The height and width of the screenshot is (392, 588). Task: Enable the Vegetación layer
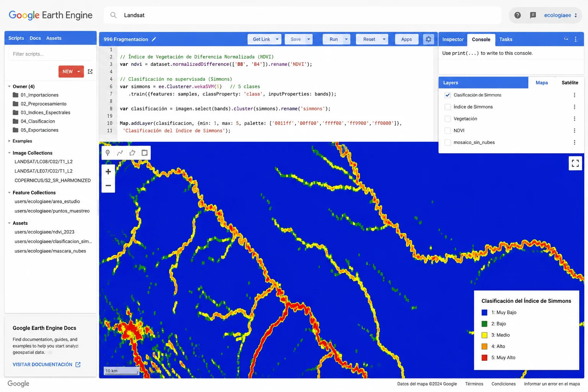tap(448, 119)
